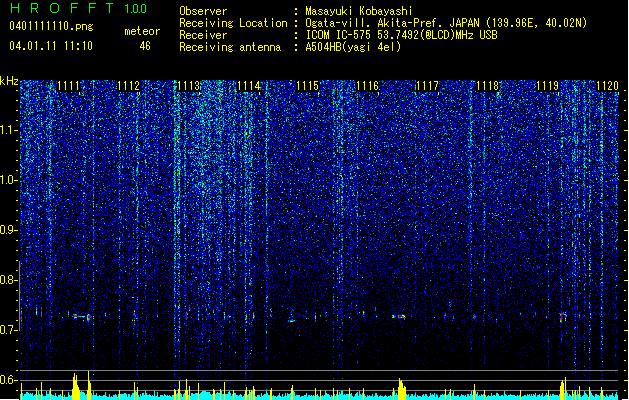Click the date stamp 04.01.11 11:10
Image resolution: width=629 pixels, height=400 pixels.
pos(51,46)
